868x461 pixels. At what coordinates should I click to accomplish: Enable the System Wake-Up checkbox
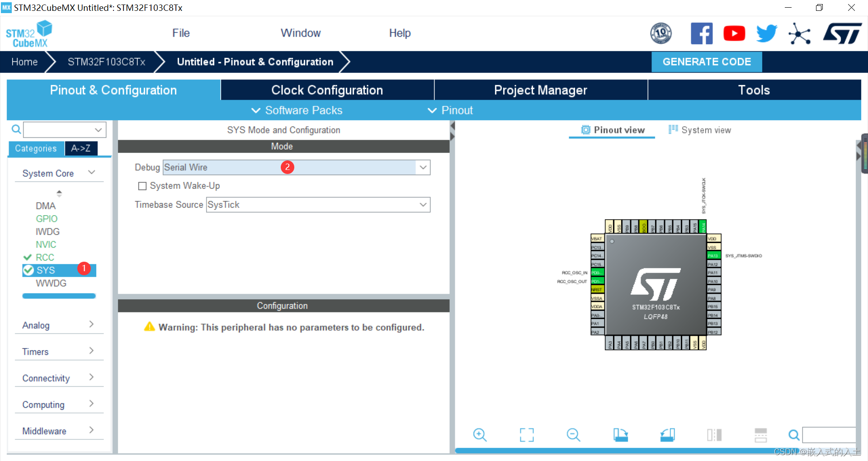[142, 186]
